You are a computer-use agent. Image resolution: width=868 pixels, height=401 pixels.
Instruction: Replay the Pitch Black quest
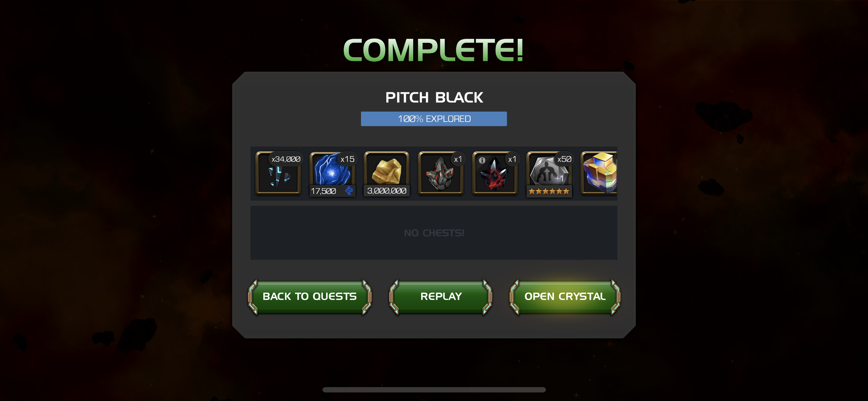click(441, 297)
